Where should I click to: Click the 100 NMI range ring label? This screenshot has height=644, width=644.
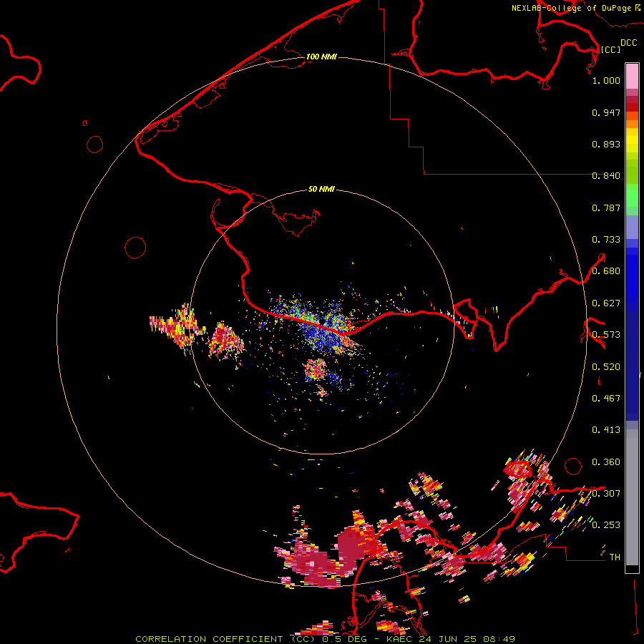click(321, 57)
